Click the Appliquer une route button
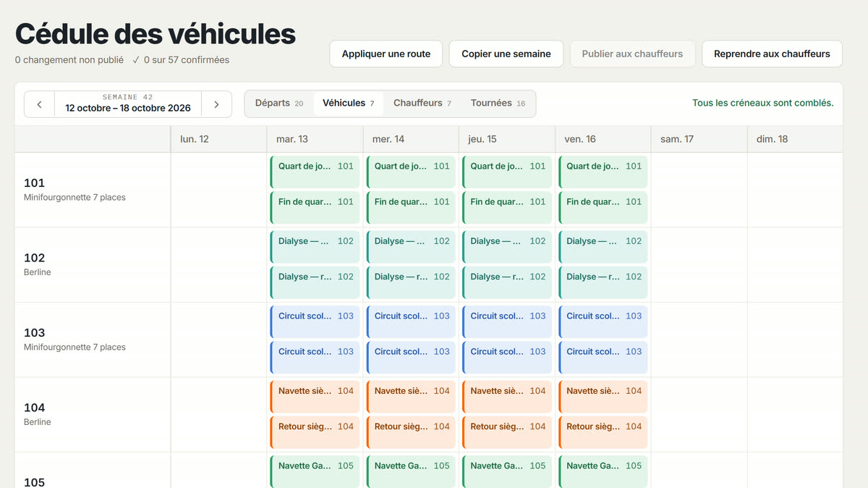This screenshot has width=868, height=488. [386, 54]
